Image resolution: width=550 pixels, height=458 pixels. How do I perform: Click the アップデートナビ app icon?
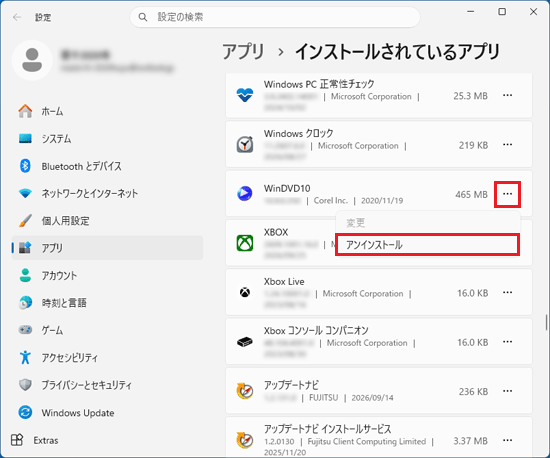point(245,391)
